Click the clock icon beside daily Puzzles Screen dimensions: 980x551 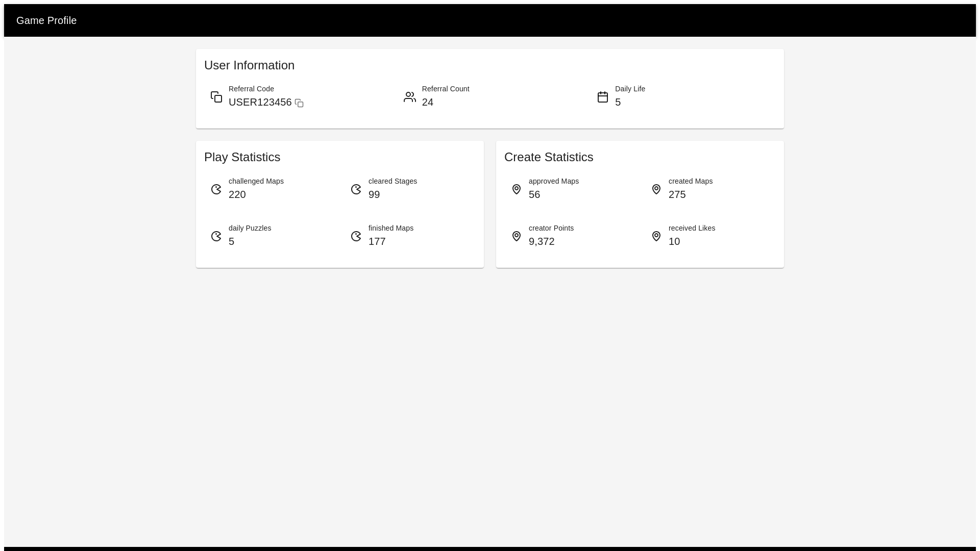pos(216,236)
